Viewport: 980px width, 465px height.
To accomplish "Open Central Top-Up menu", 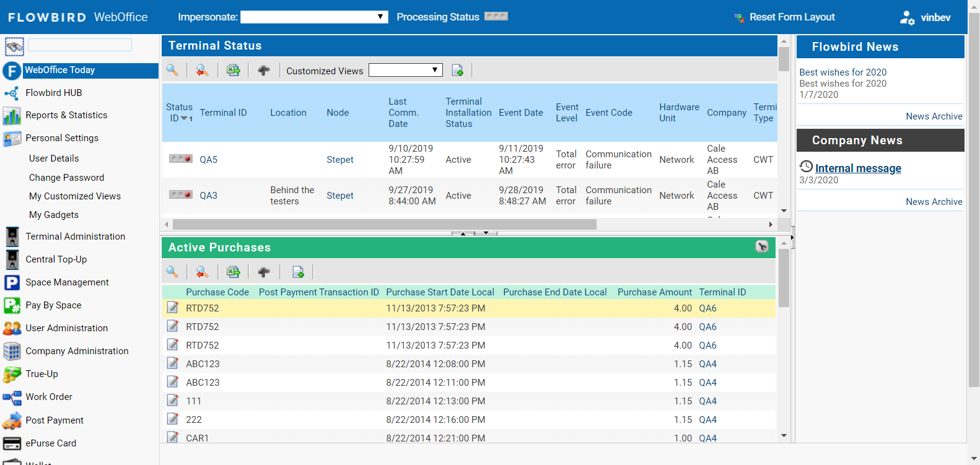I will (56, 259).
